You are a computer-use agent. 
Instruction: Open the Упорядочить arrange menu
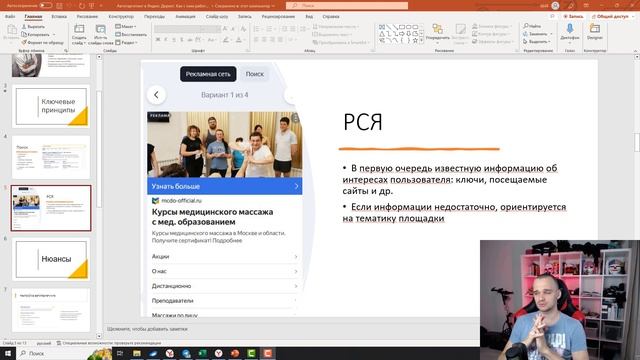point(437,34)
